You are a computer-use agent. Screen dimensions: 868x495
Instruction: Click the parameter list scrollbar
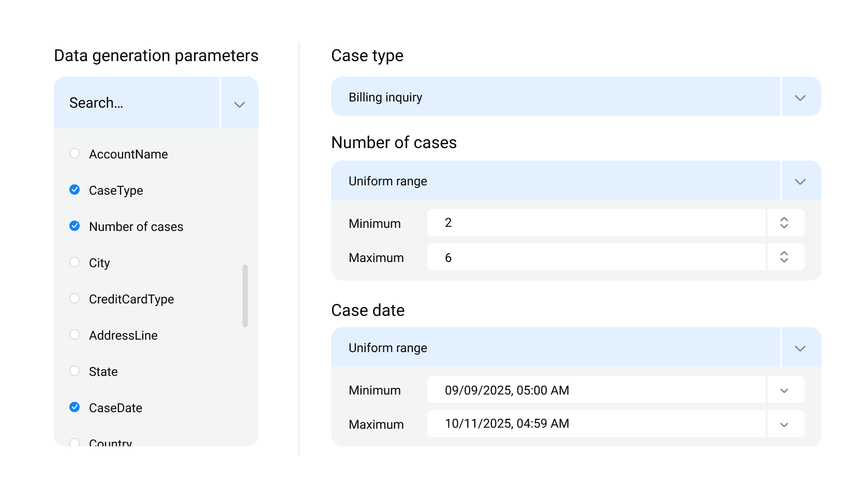[x=245, y=296]
